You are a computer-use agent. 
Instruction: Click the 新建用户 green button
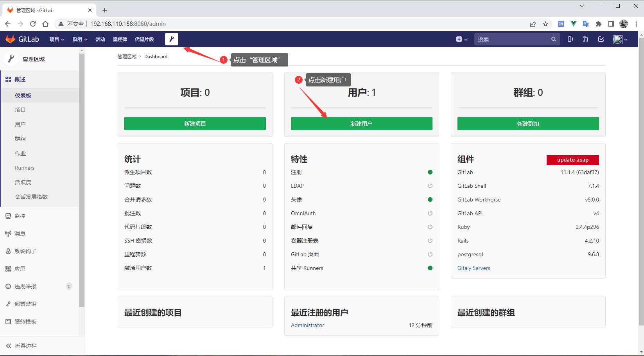point(362,124)
